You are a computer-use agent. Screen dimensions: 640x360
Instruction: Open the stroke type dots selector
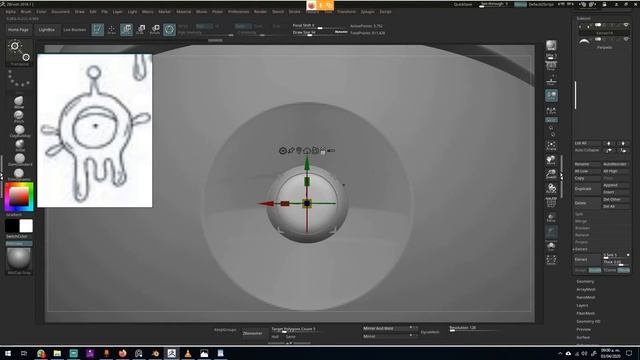(x=19, y=79)
